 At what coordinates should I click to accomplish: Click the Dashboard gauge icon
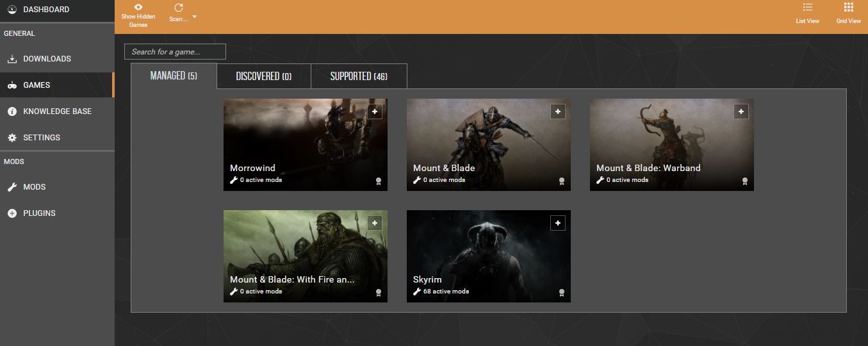(12, 10)
